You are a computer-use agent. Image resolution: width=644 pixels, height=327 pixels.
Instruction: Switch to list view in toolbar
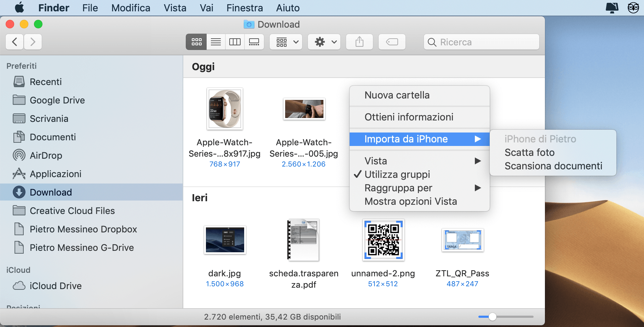(216, 42)
